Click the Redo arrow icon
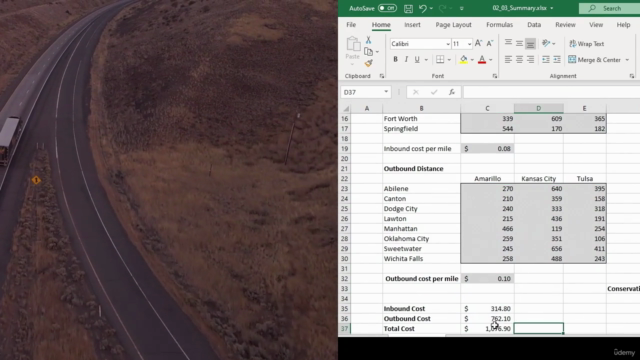The height and width of the screenshot is (360, 640). pos(442,8)
